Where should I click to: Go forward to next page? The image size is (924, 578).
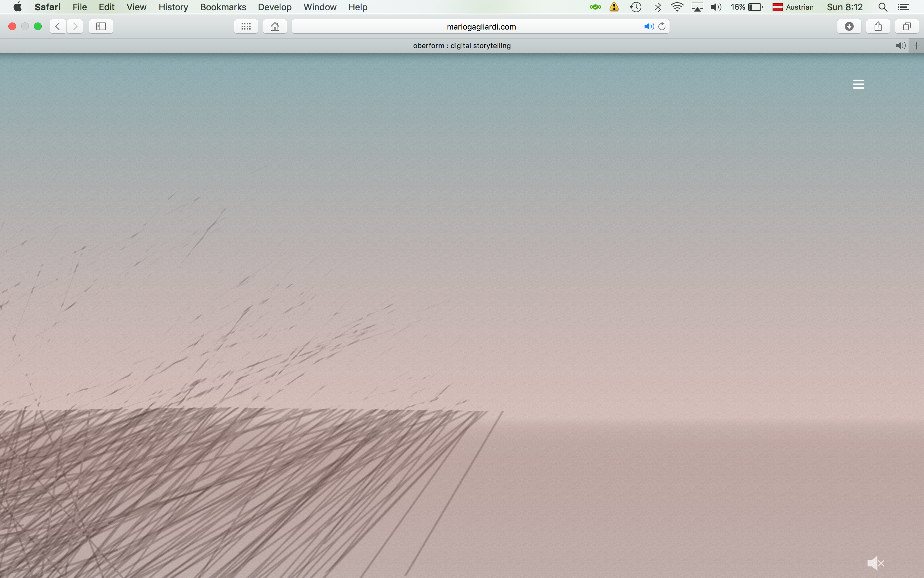tap(75, 26)
